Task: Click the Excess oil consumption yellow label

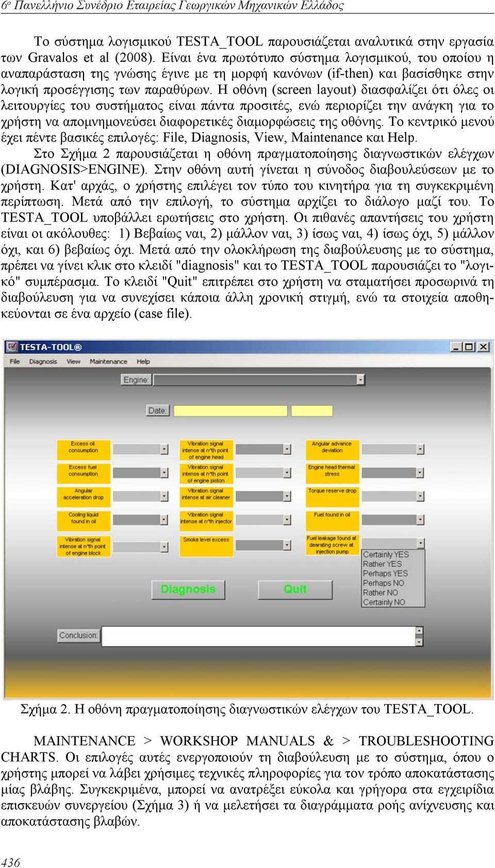Action: tap(83, 449)
